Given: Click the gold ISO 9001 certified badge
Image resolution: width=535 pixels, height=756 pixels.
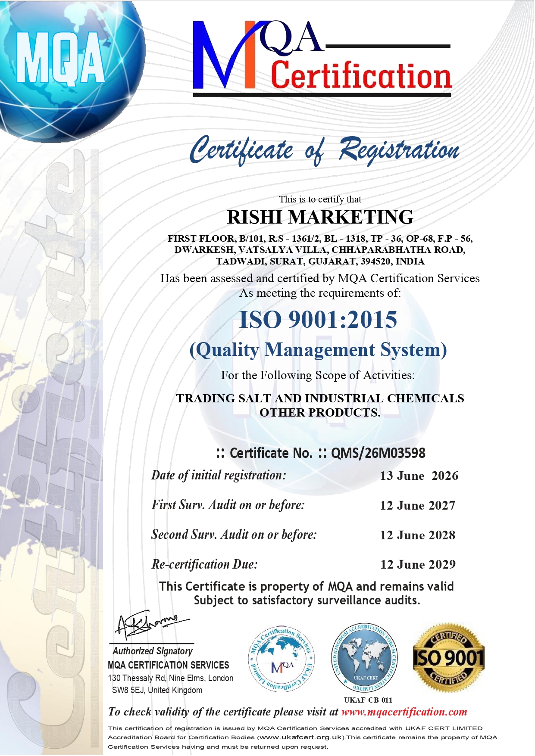Looking at the screenshot, I should coord(448,658).
